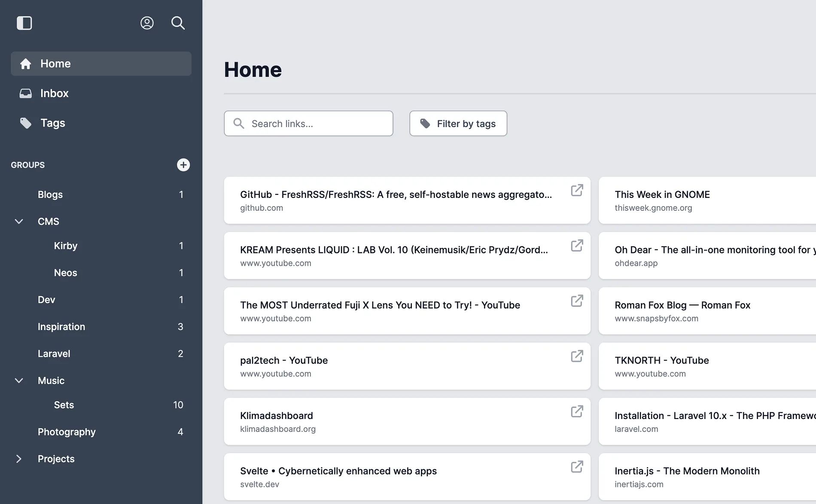Click the thisweek.gnome.org domain text
Viewport: 816px width, 504px height.
[x=653, y=208]
